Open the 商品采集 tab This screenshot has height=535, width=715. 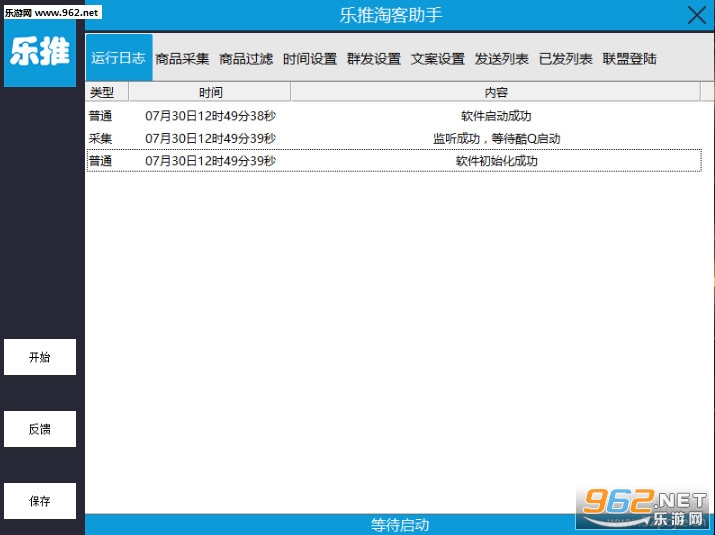tap(182, 59)
